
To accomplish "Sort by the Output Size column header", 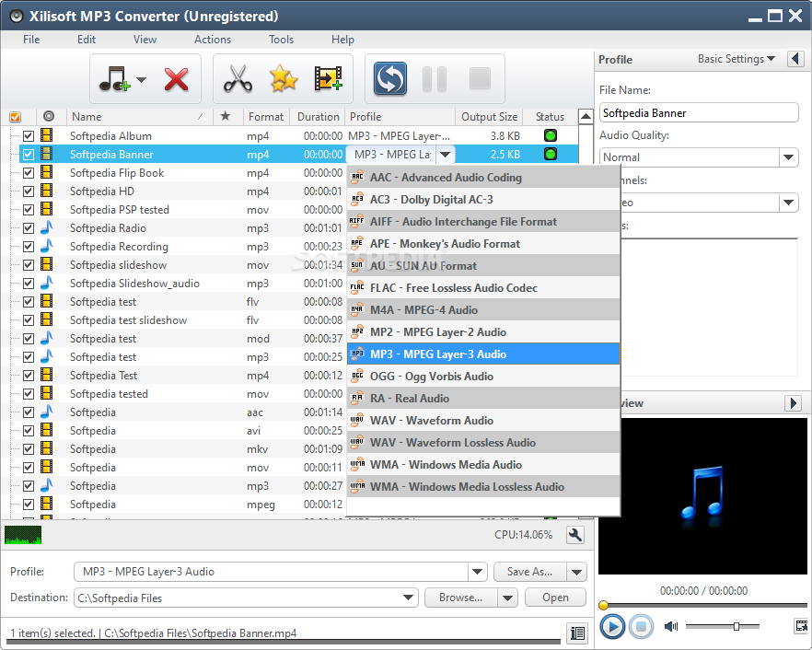I will [x=489, y=117].
